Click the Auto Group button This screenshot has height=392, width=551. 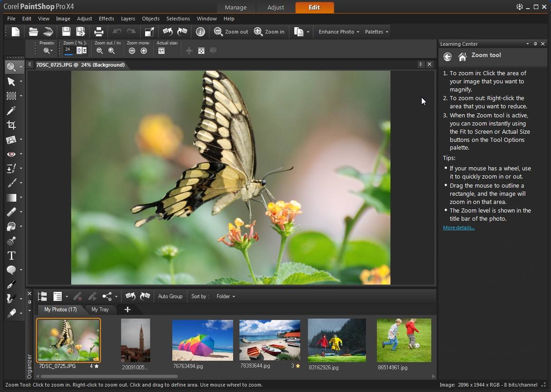pyautogui.click(x=170, y=296)
